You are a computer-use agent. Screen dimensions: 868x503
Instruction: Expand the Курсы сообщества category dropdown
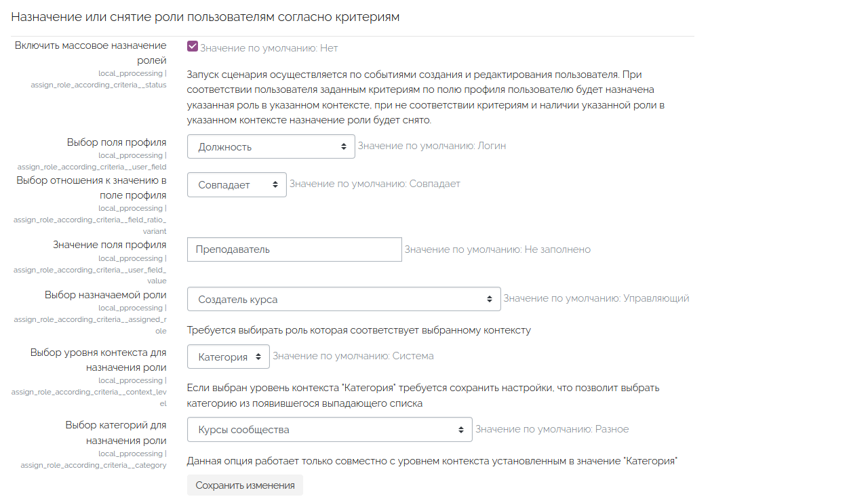tap(330, 429)
